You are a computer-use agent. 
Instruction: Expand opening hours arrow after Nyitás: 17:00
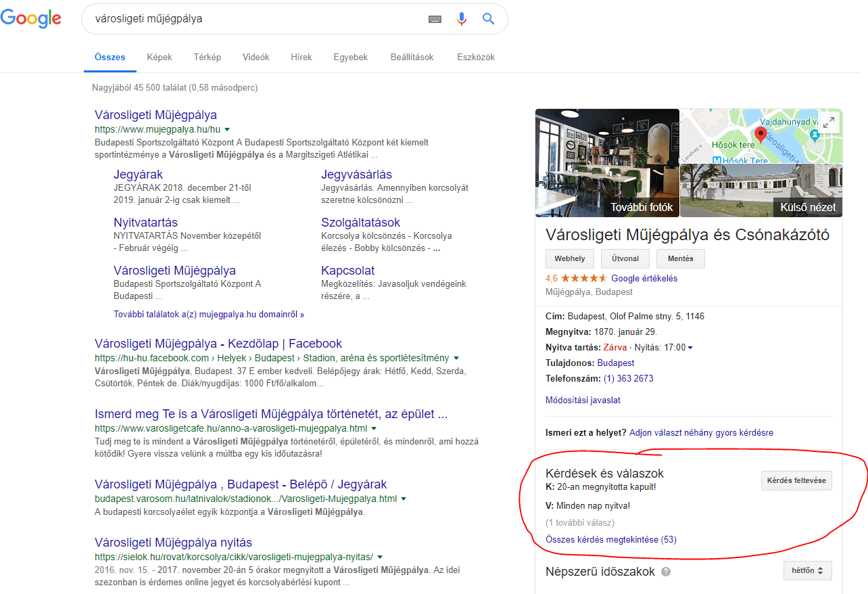(x=690, y=348)
